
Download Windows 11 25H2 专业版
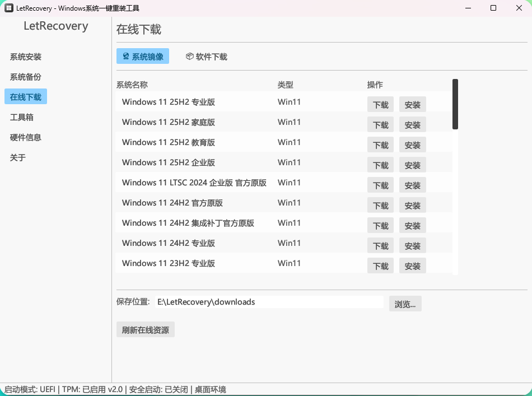pos(380,105)
